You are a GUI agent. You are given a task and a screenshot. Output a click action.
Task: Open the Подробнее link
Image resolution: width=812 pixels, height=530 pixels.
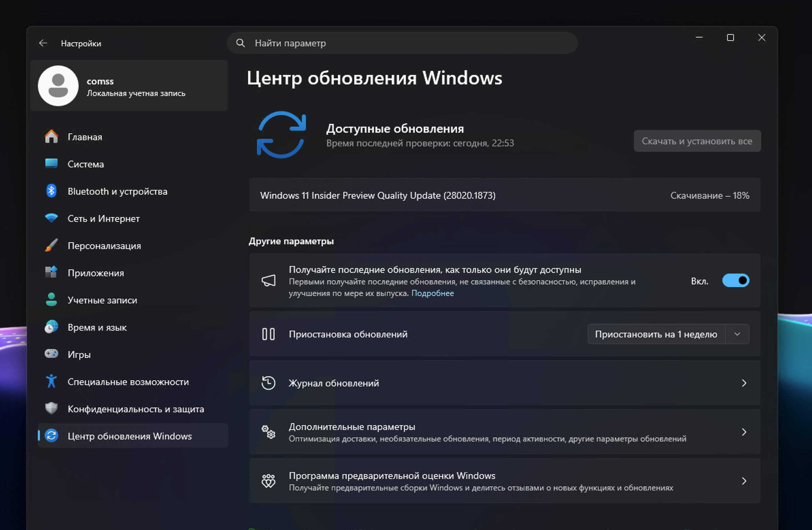[x=432, y=293]
